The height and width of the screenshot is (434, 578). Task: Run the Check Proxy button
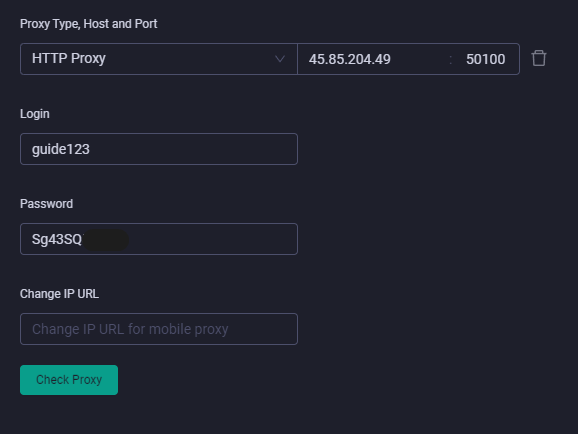(69, 380)
